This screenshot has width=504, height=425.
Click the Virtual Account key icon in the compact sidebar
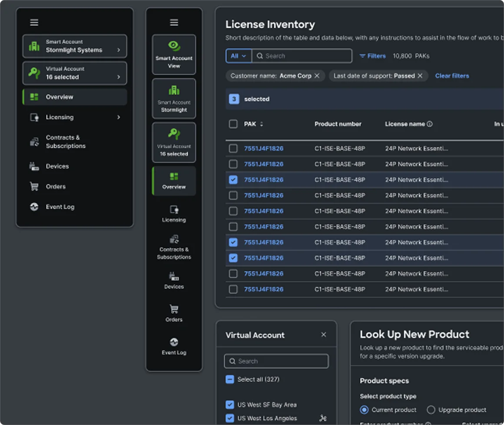coord(174,134)
